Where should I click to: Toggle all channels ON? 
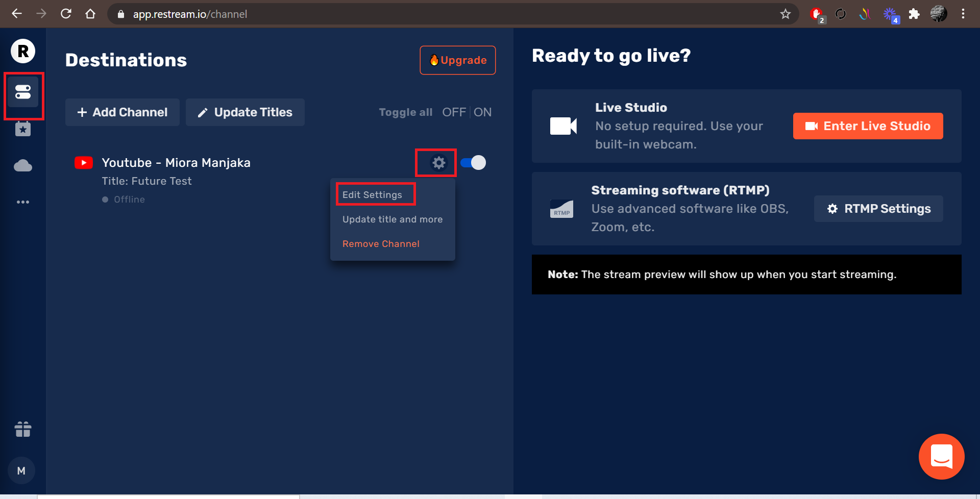[482, 112]
